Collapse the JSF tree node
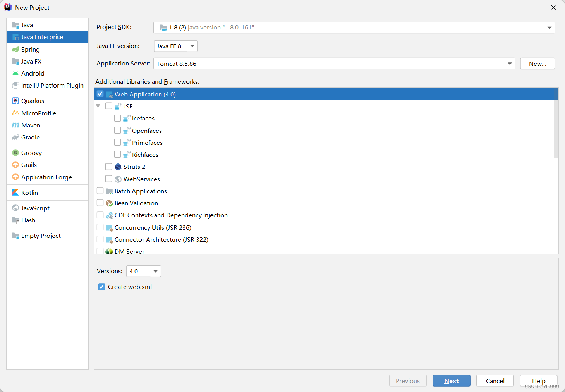Viewport: 565px width, 392px height. pos(98,106)
